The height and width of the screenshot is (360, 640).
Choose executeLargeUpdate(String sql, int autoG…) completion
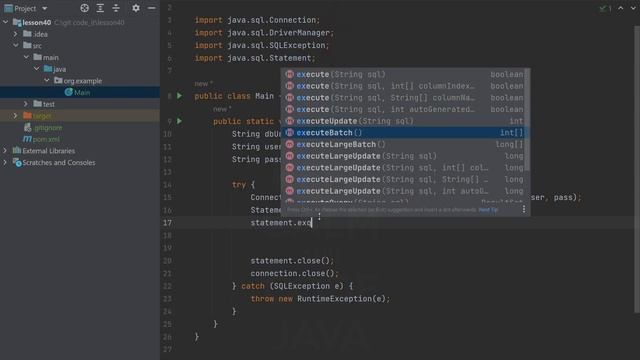[404, 191]
